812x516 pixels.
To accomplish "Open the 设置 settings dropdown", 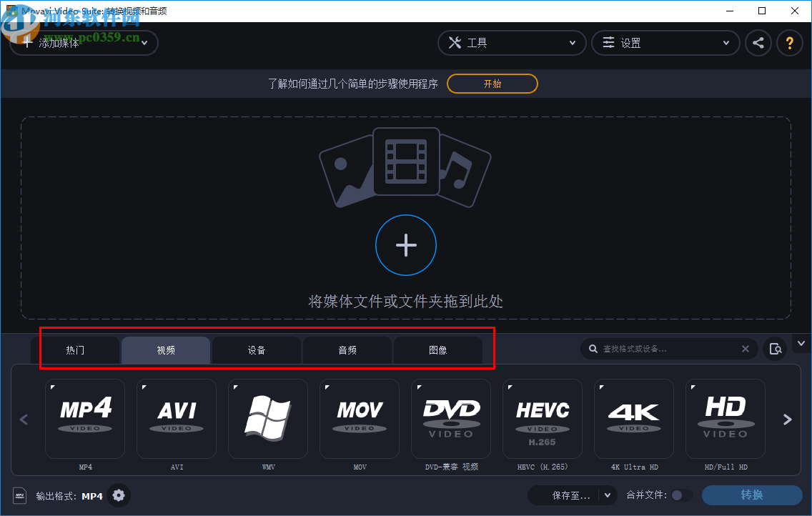I will pos(665,43).
